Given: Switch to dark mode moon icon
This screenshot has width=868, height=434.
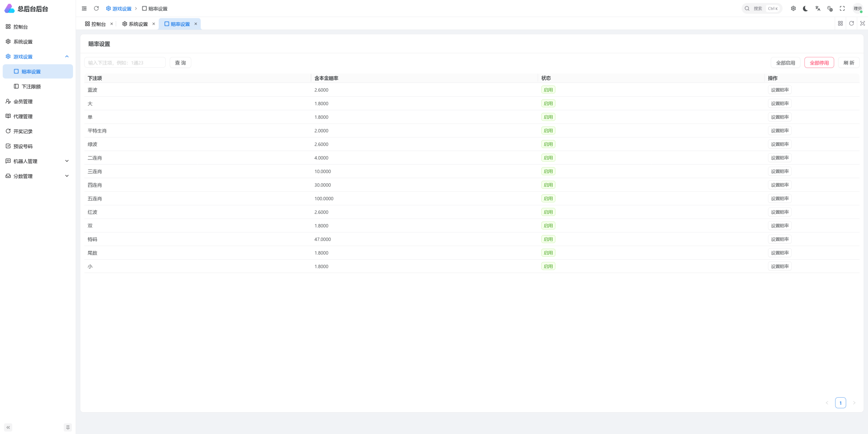Looking at the screenshot, I should 806,8.
